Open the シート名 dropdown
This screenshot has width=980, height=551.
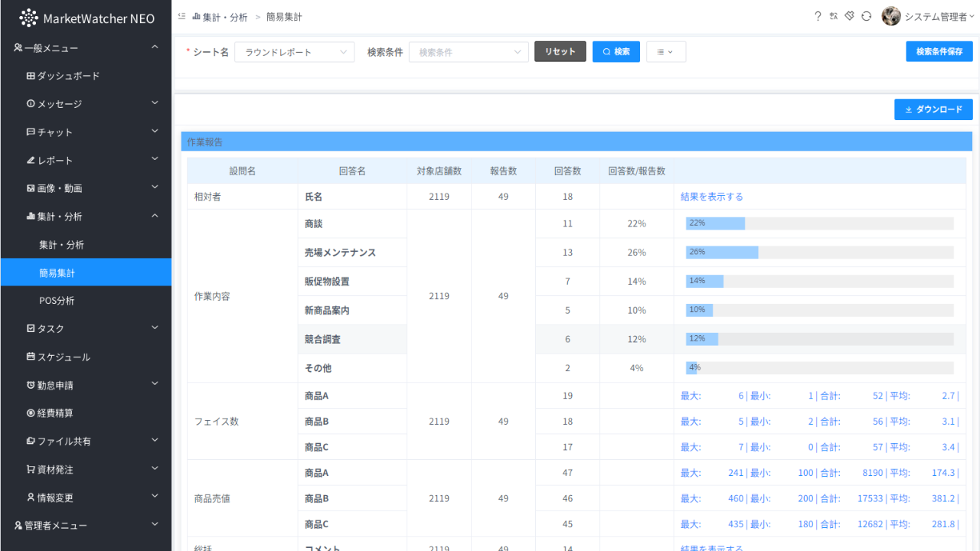tap(294, 52)
